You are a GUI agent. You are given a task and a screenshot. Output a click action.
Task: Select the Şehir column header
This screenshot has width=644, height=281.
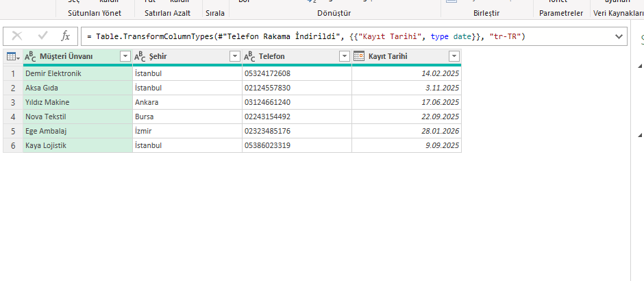(x=187, y=57)
